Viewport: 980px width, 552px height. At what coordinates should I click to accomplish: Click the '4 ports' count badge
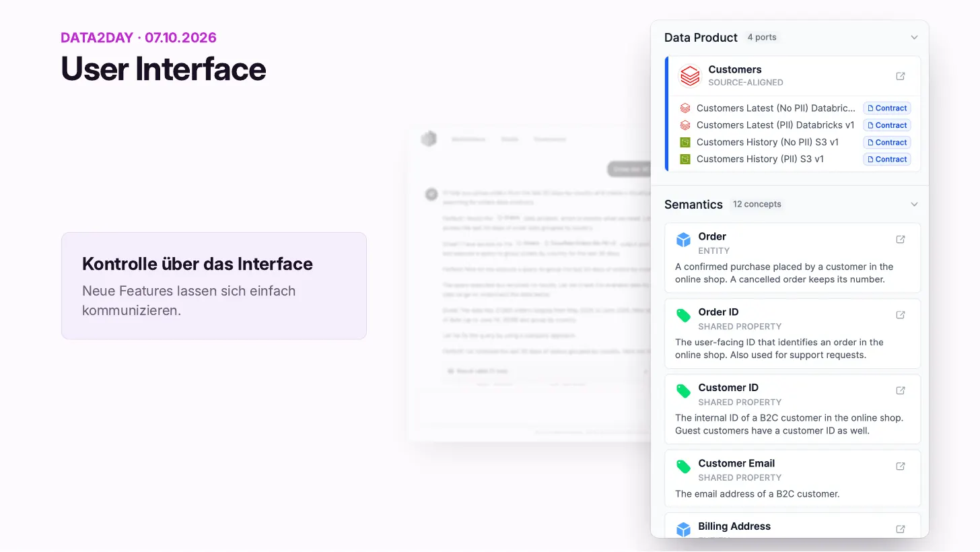[x=762, y=38]
